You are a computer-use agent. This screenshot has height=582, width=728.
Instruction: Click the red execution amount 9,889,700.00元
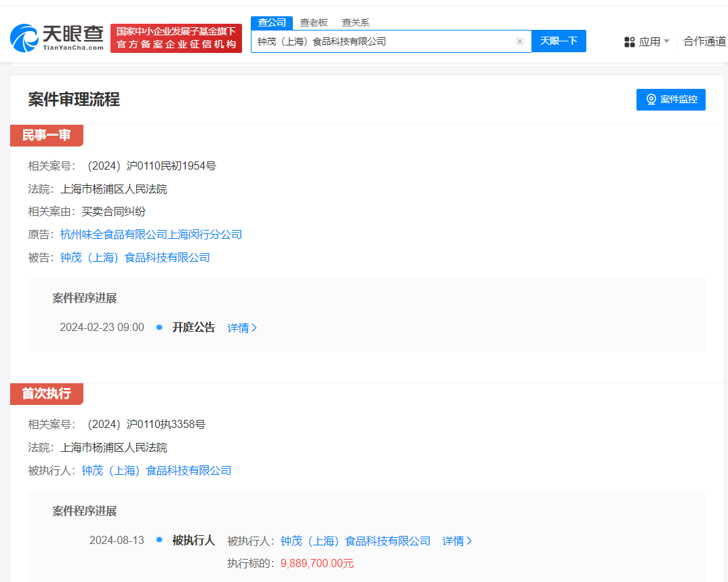tap(317, 563)
